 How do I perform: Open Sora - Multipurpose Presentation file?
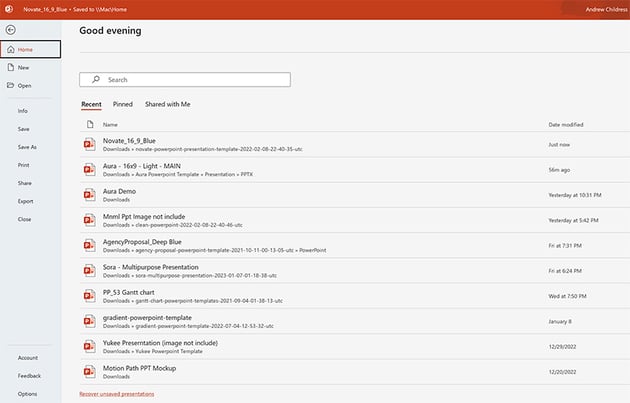pyautogui.click(x=150, y=267)
